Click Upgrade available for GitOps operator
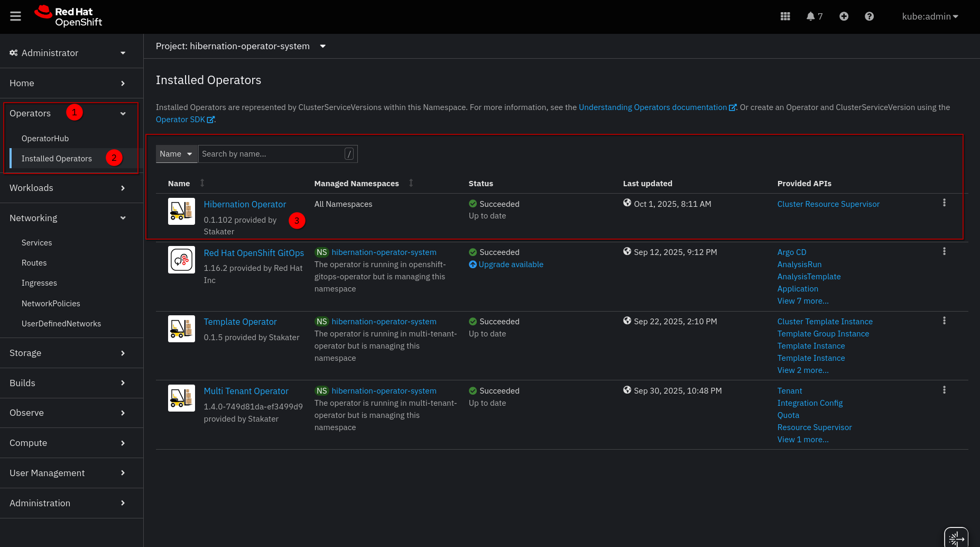The height and width of the screenshot is (547, 980). [511, 265]
